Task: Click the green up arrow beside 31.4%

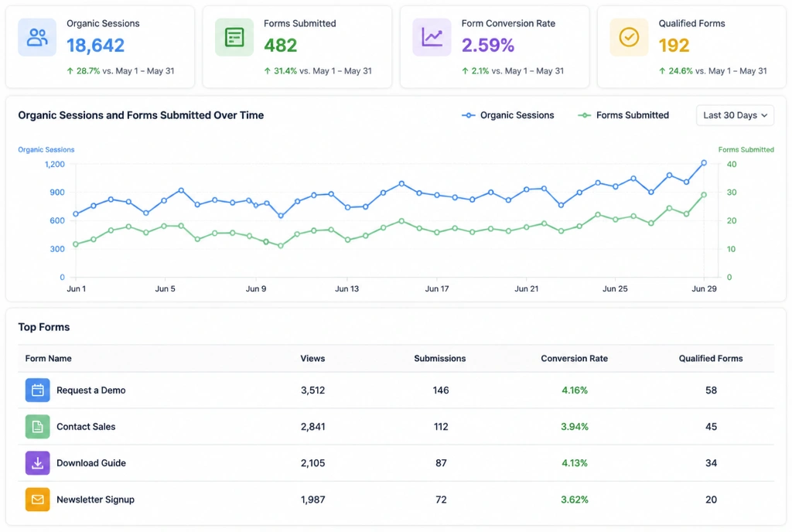Action: pos(267,71)
